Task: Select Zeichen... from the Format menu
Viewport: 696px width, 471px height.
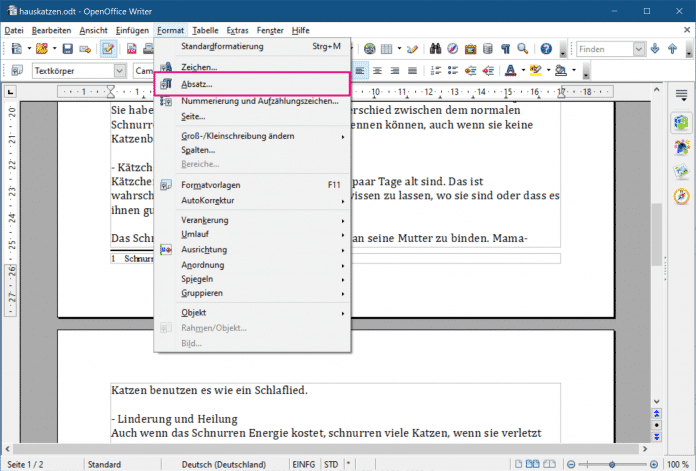Action: 198,66
